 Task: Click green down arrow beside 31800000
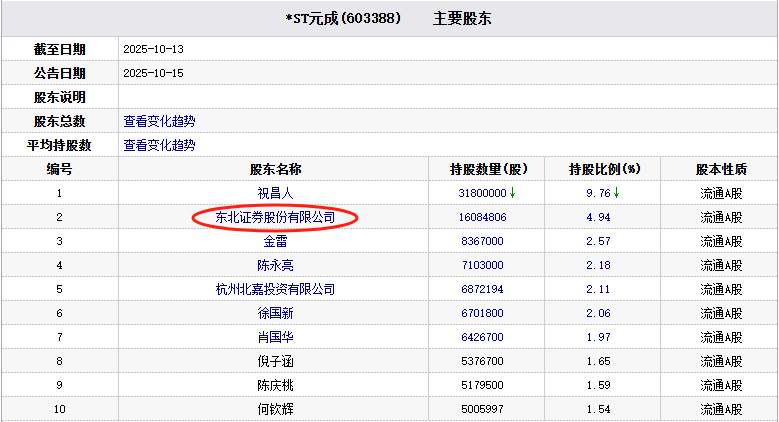513,193
